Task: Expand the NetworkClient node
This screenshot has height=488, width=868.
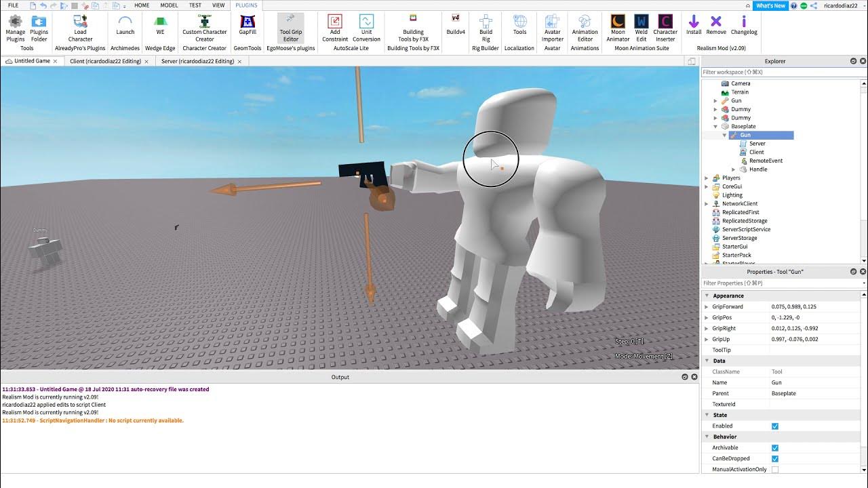Action: 707,204
